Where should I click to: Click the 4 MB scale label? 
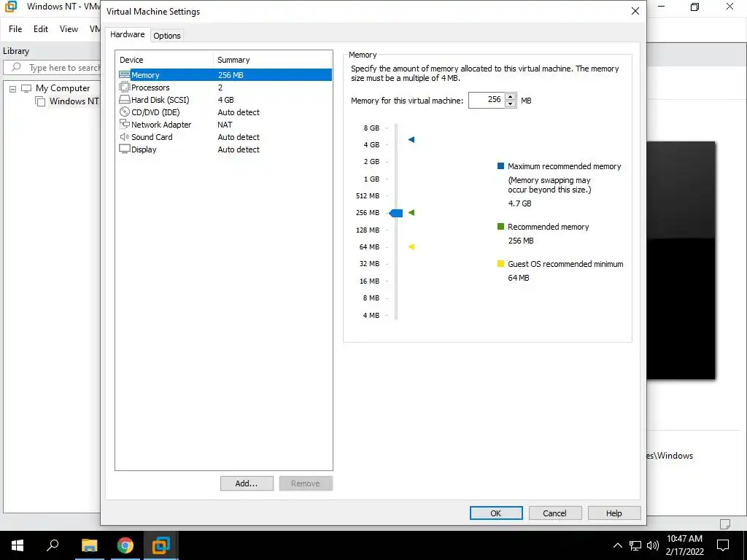point(371,315)
